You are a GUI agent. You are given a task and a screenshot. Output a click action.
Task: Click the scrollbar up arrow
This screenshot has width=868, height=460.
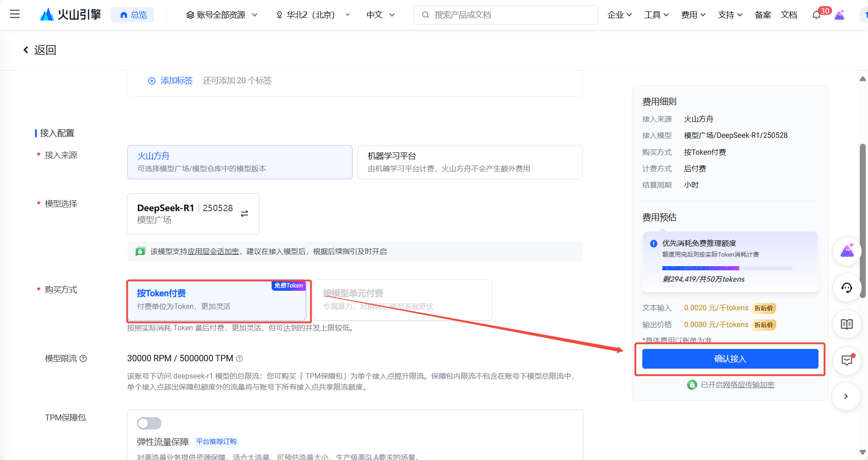863,79
